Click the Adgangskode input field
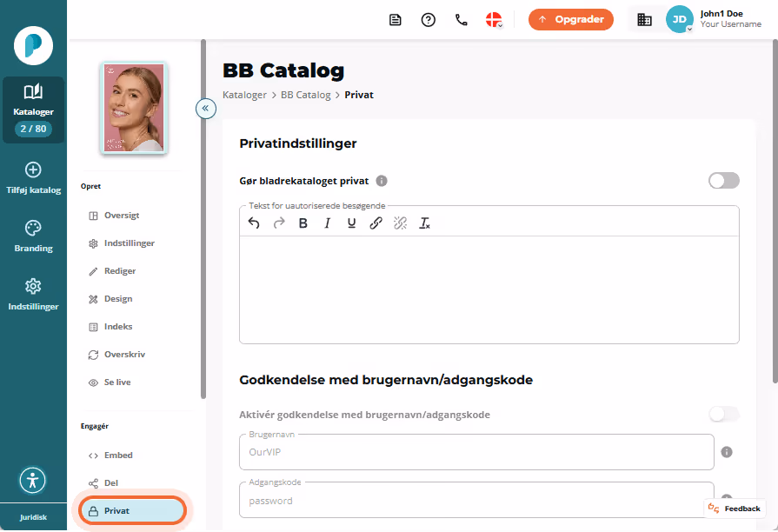 point(476,500)
